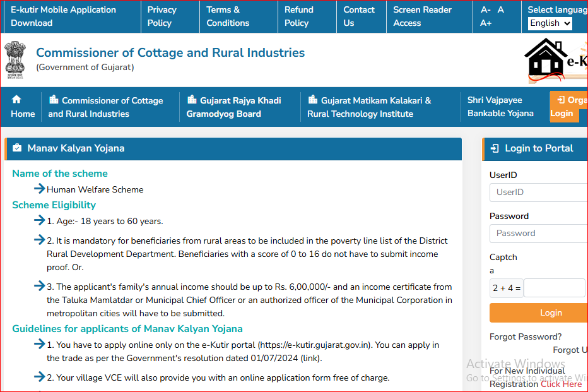Click building icon beside Gujarat Rajya Khadi
The width and height of the screenshot is (588, 392).
tap(192, 99)
